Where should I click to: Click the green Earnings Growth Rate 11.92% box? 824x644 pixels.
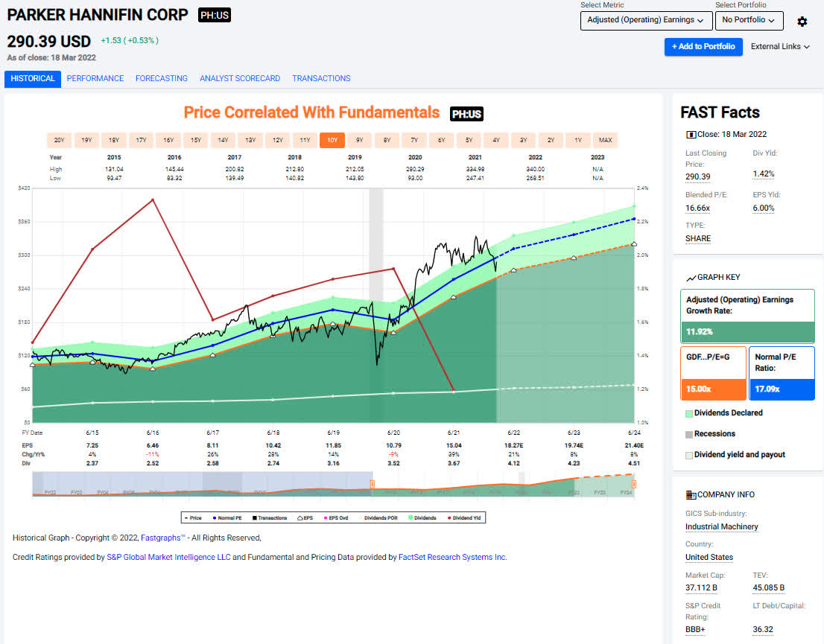click(x=747, y=316)
